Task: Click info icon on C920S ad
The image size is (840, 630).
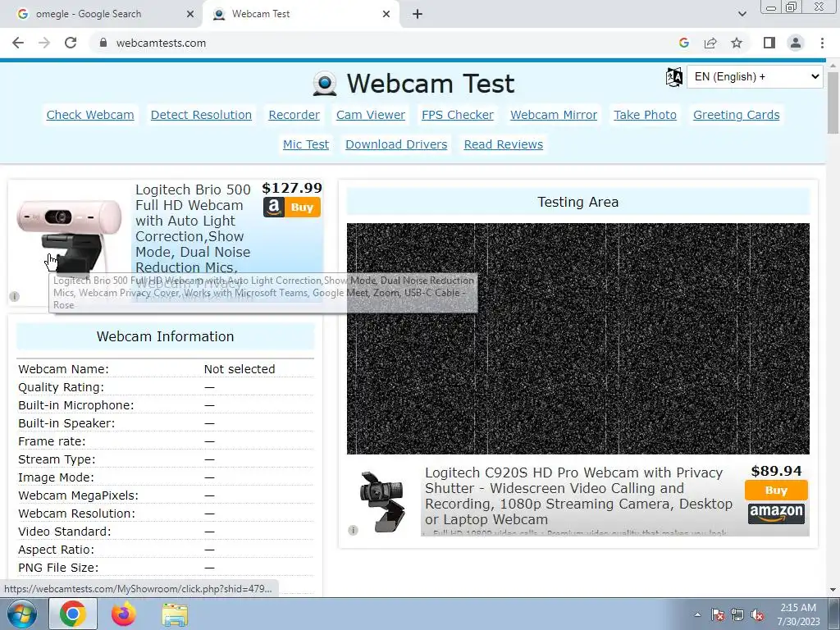Action: tap(353, 531)
